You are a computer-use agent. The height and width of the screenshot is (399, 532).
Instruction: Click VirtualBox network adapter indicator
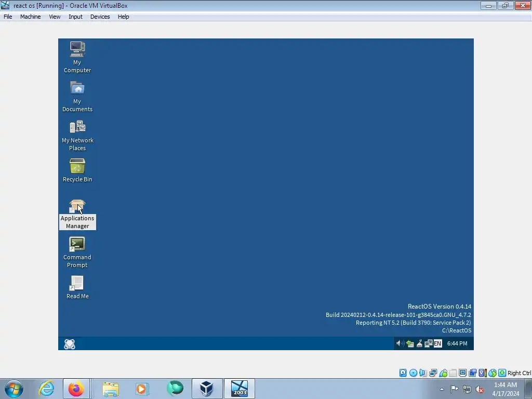pos(433,373)
